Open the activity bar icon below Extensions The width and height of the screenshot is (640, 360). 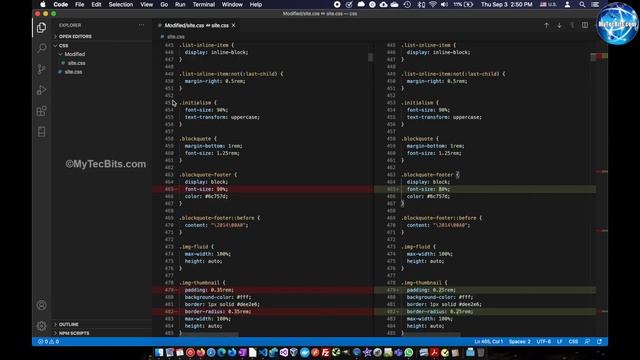[41, 131]
